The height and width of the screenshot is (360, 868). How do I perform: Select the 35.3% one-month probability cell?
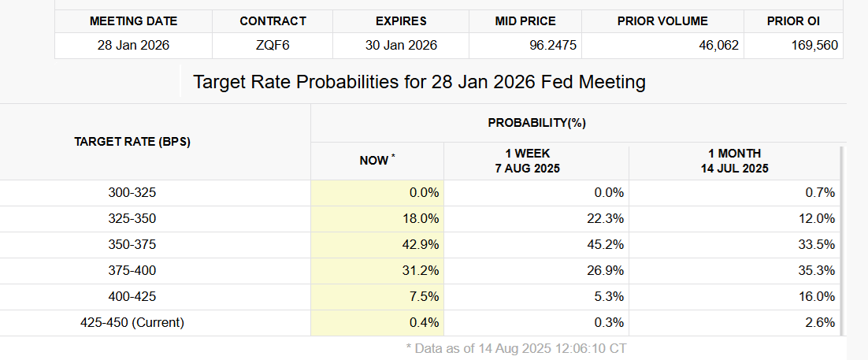pyautogui.click(x=816, y=270)
